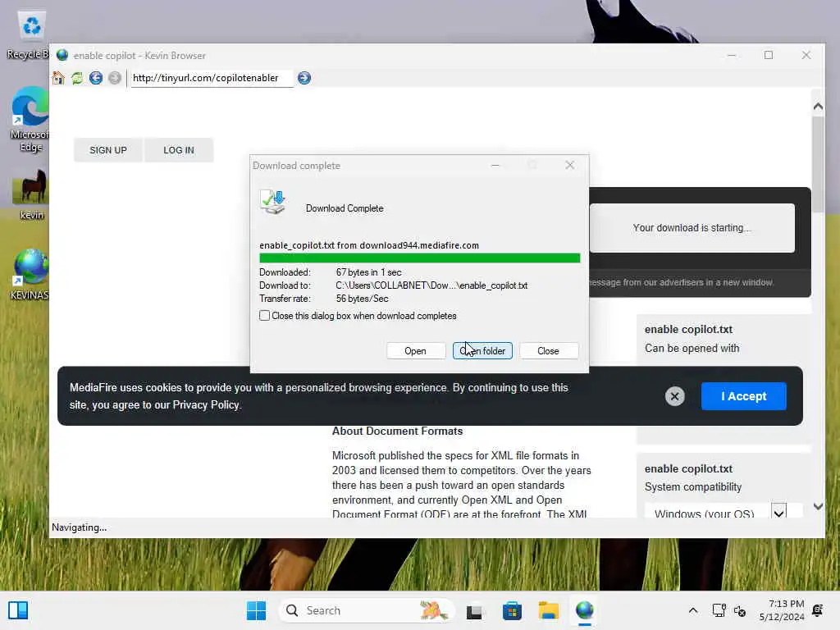Dismiss cookie banner with round X icon

click(675, 396)
